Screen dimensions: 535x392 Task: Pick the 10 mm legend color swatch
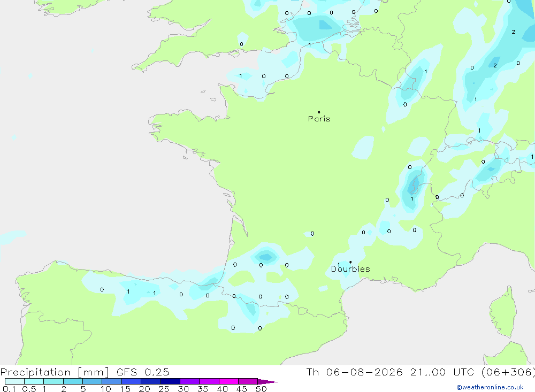click(x=112, y=381)
